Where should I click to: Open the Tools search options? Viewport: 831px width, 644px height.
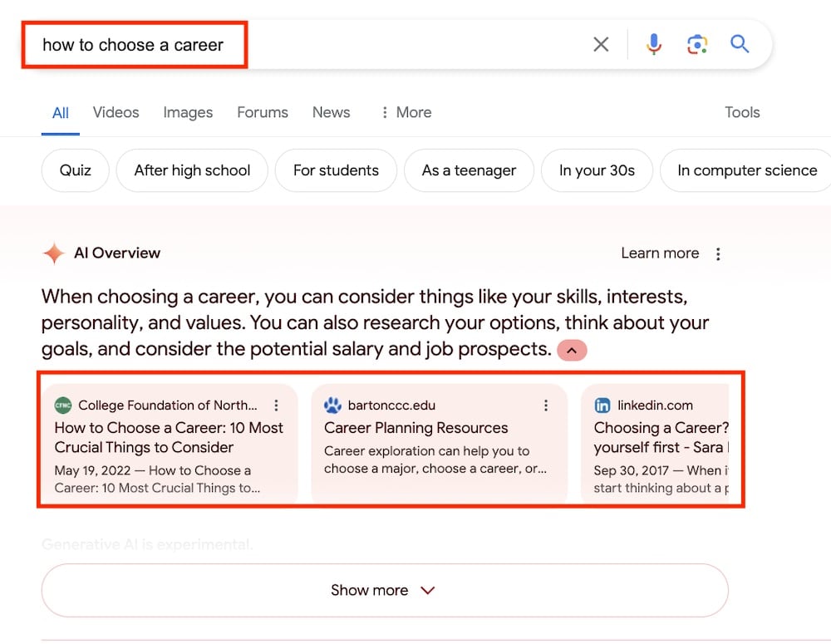pyautogui.click(x=741, y=112)
